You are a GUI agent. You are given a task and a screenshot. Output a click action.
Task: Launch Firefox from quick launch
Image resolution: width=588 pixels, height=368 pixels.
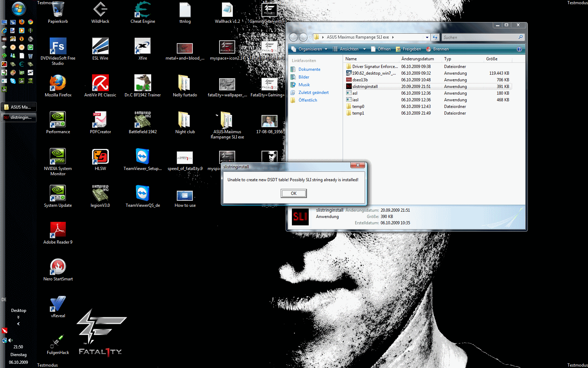pyautogui.click(x=22, y=22)
